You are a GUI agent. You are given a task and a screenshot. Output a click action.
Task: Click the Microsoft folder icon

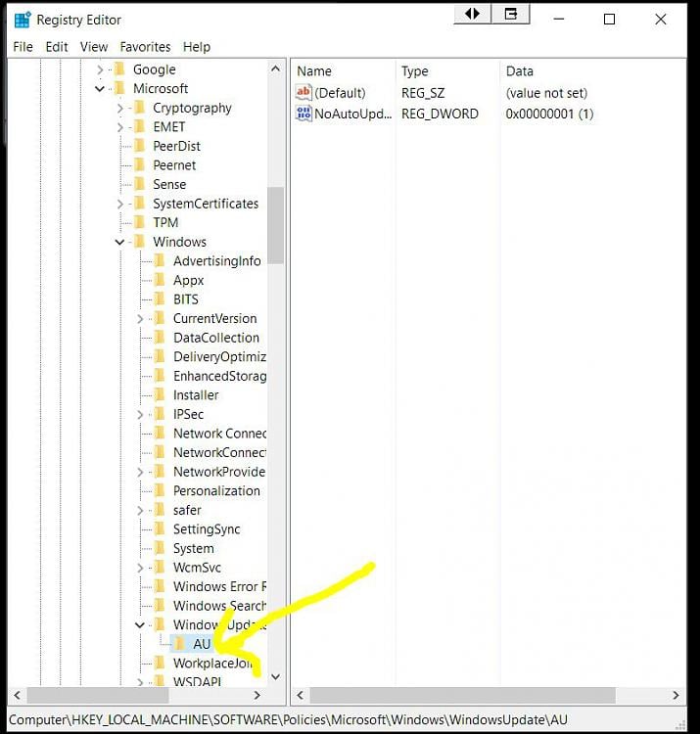point(119,88)
